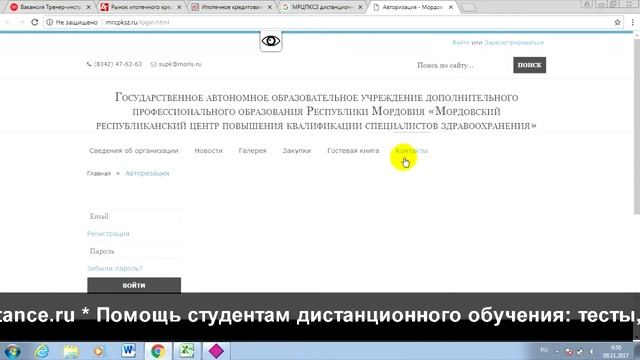Open Chrome menu three-dots icon

click(632, 22)
